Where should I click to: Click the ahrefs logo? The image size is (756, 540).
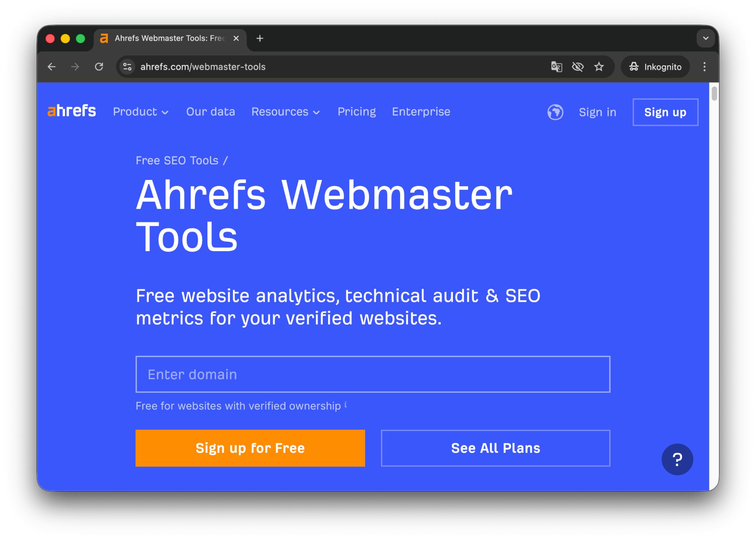71,111
